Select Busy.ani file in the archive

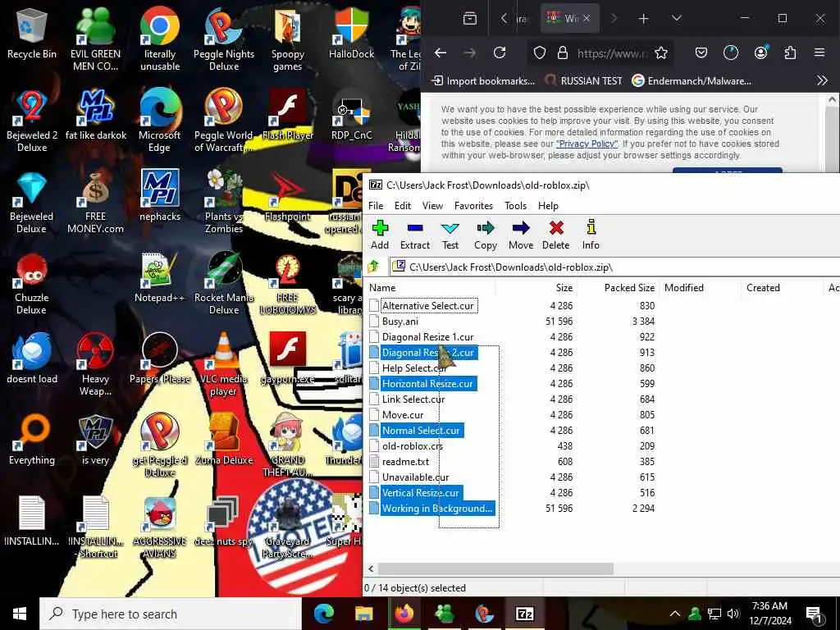point(399,322)
